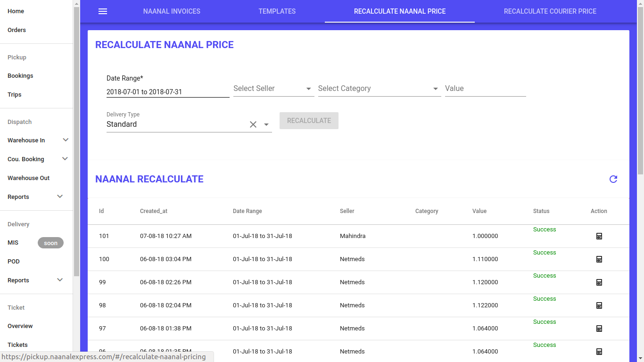The height and width of the screenshot is (362, 644).
Task: Click calculator action for row 99
Action: pos(599,282)
